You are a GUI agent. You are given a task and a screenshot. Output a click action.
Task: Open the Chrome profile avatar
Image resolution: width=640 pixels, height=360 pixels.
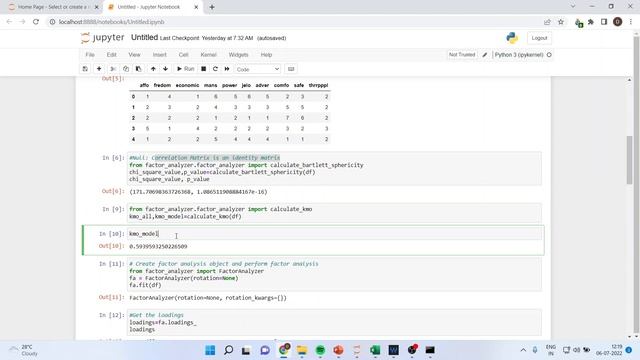pyautogui.click(x=618, y=22)
